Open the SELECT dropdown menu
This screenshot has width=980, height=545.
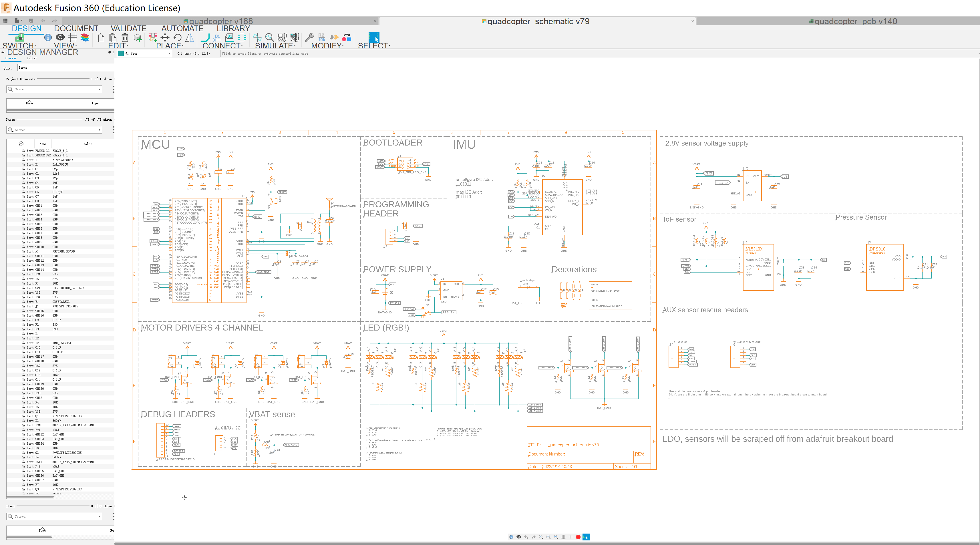click(x=374, y=45)
